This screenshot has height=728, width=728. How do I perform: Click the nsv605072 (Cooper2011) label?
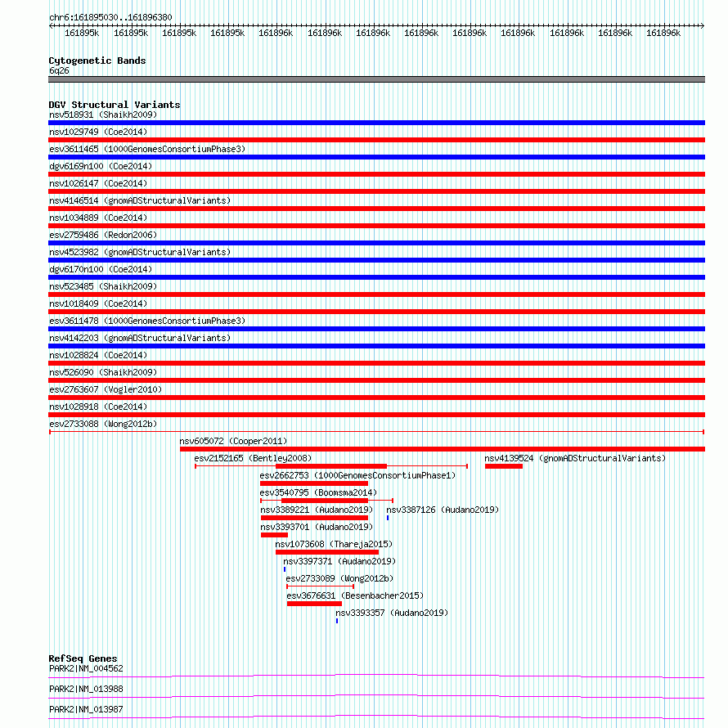234,441
